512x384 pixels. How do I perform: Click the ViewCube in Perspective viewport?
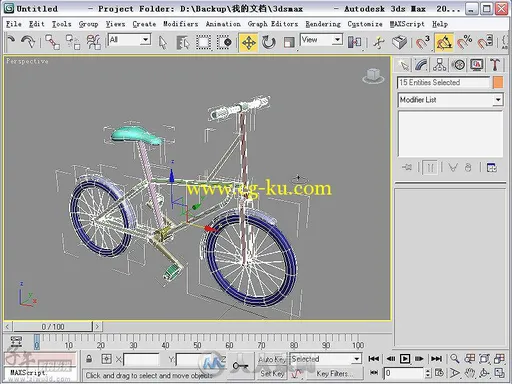(x=373, y=76)
